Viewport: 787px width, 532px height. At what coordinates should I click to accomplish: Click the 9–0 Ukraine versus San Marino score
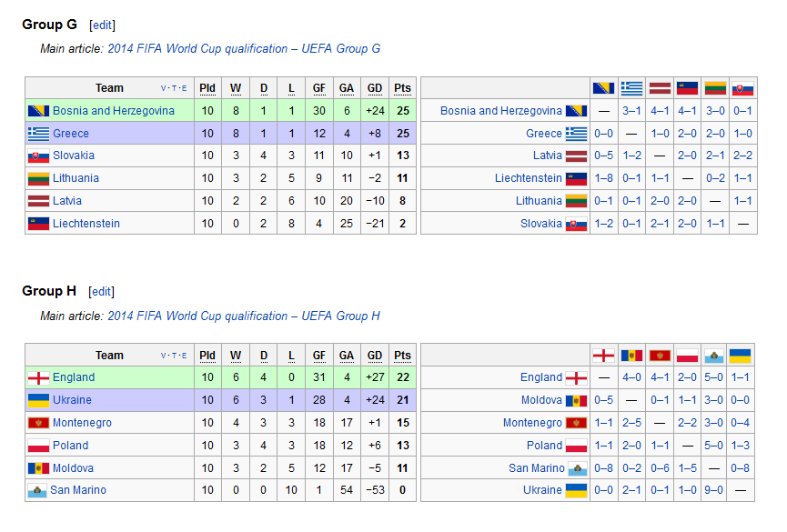[713, 490]
